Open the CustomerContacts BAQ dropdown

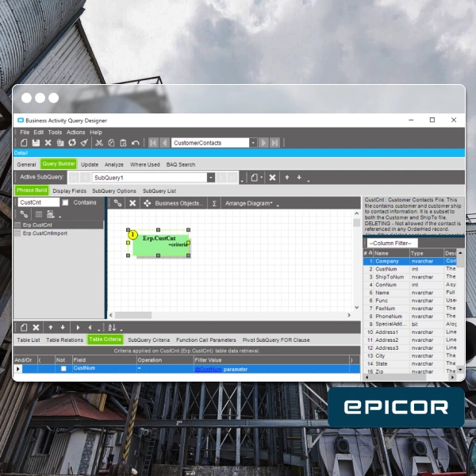[x=253, y=143]
